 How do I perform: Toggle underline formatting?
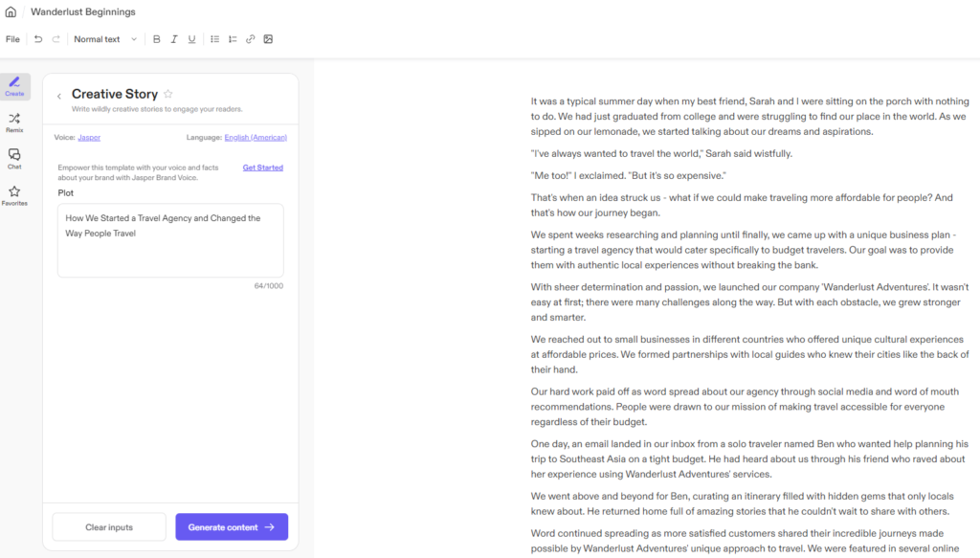pyautogui.click(x=191, y=39)
